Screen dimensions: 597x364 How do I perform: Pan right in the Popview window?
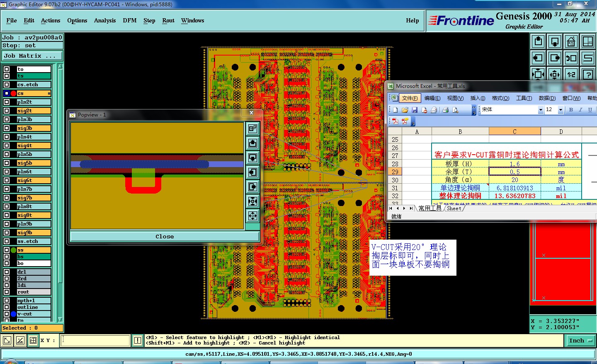pyautogui.click(x=252, y=187)
